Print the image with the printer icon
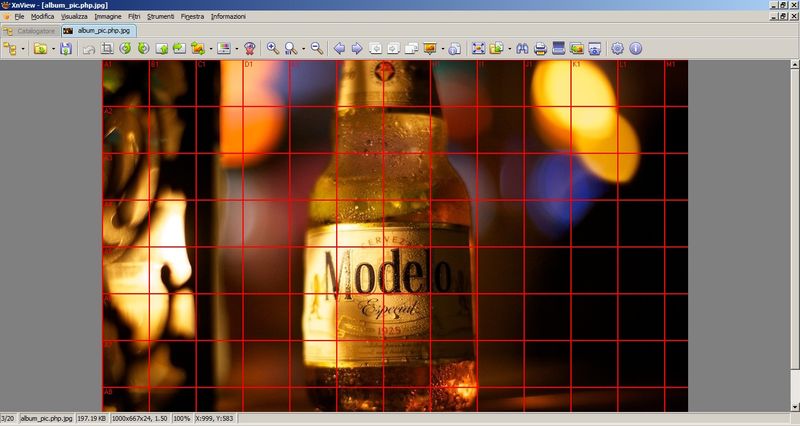800x426 pixels. coord(540,48)
